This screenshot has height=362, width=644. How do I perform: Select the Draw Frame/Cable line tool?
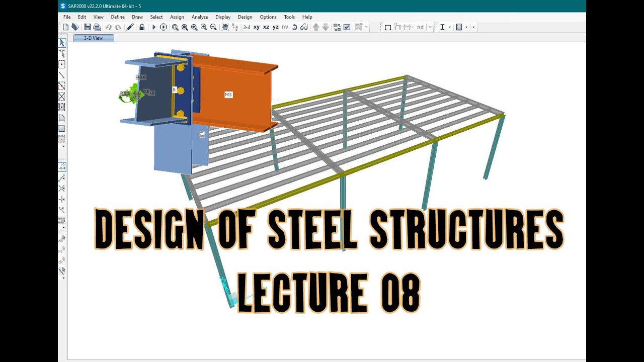pyautogui.click(x=62, y=75)
